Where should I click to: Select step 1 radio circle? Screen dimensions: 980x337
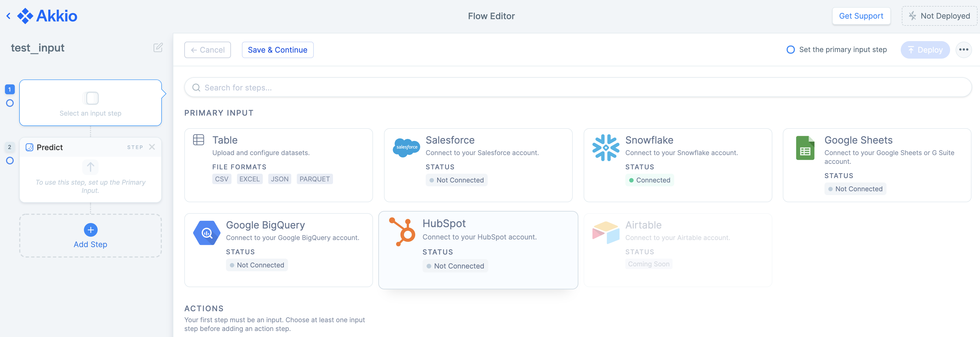pos(10,103)
